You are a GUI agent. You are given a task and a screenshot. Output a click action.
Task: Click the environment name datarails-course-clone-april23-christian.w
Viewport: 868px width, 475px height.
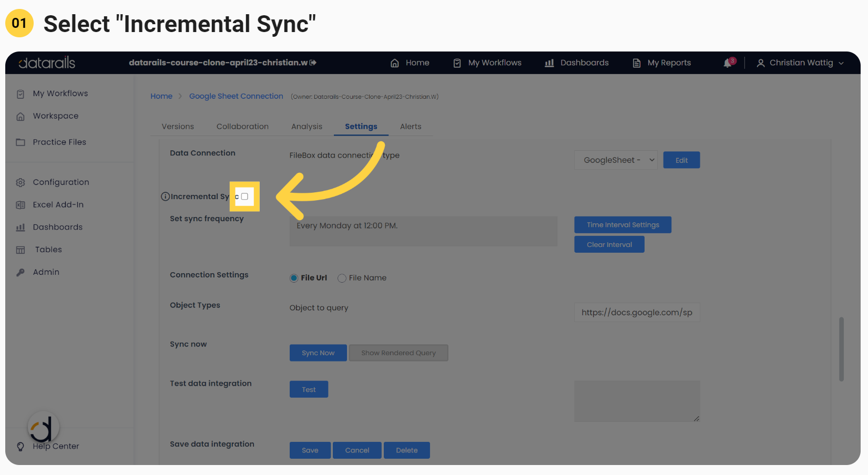pos(218,63)
